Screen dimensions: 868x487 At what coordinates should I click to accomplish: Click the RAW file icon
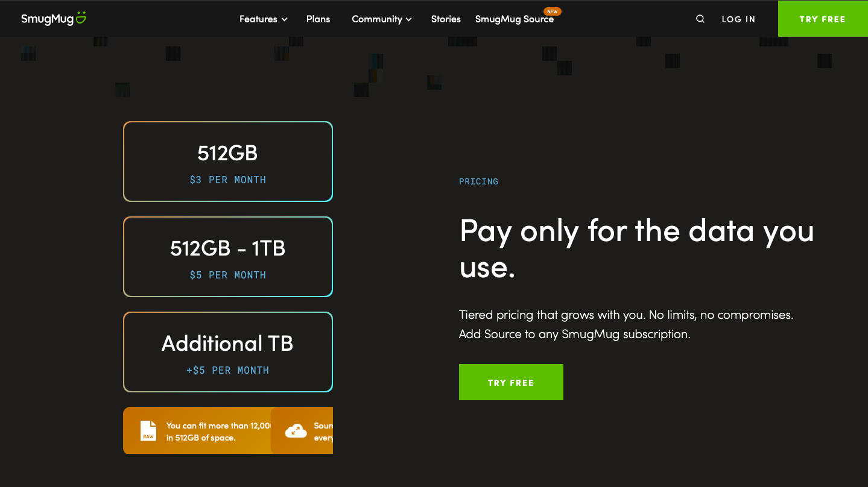(x=148, y=430)
